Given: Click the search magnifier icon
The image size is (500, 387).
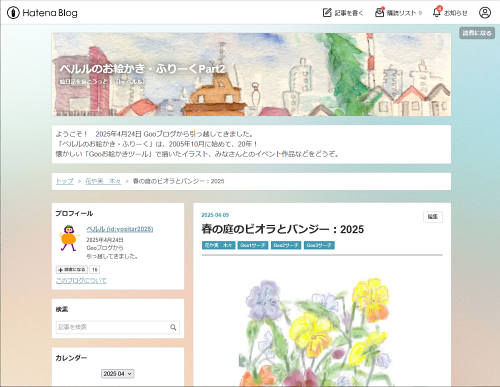Looking at the screenshot, I should 173,327.
